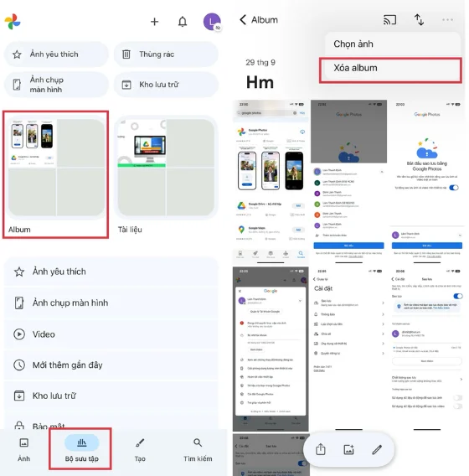Select Ảnh chụp màn hình list row
The width and height of the screenshot is (469, 476).
tap(111, 303)
